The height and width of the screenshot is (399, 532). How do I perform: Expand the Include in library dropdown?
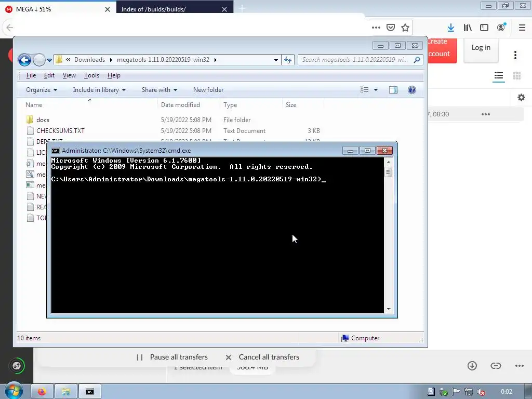pos(99,90)
